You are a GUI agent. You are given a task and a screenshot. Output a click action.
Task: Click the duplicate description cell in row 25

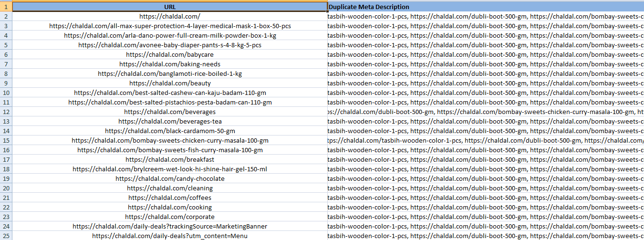pyautogui.click(x=486, y=236)
